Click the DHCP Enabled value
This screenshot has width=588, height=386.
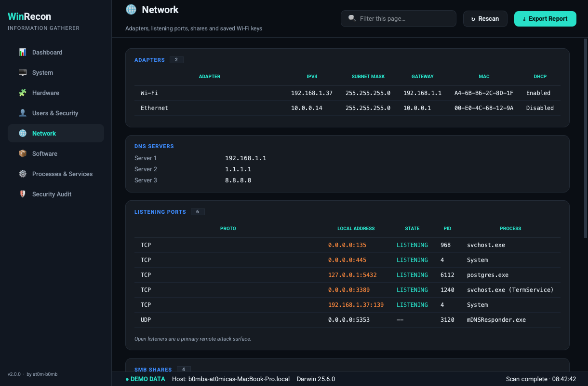pos(538,93)
